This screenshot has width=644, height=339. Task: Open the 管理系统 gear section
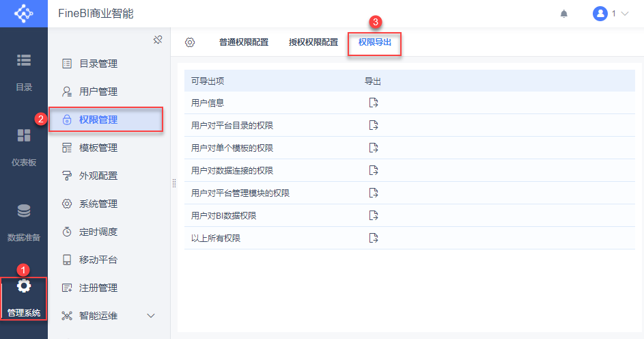(24, 298)
